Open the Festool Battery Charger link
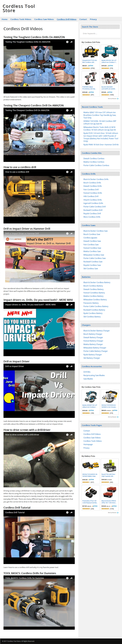Image resolution: width=122 pixels, height=644 pixels. [93, 341]
